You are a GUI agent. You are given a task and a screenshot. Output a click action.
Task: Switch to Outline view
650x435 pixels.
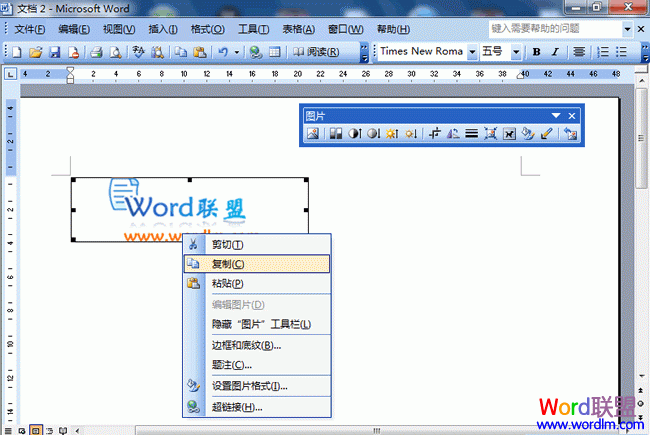[49, 431]
